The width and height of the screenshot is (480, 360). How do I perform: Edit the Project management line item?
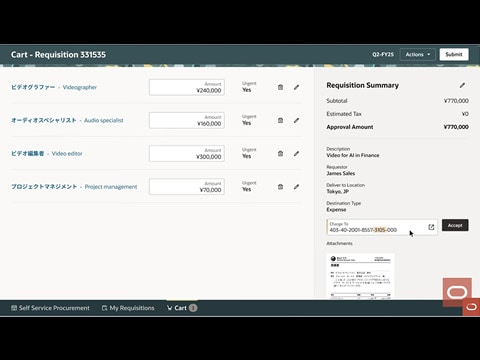[296, 187]
